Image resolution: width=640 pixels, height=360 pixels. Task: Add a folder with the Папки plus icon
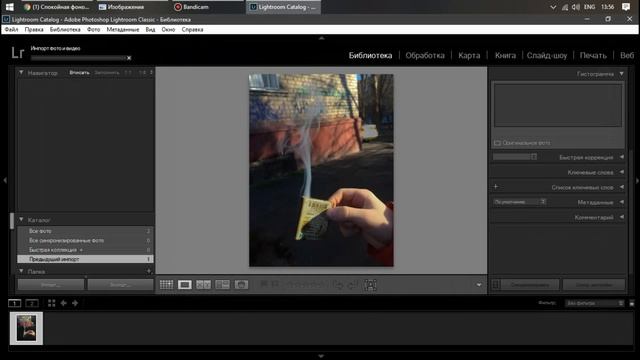tap(149, 271)
